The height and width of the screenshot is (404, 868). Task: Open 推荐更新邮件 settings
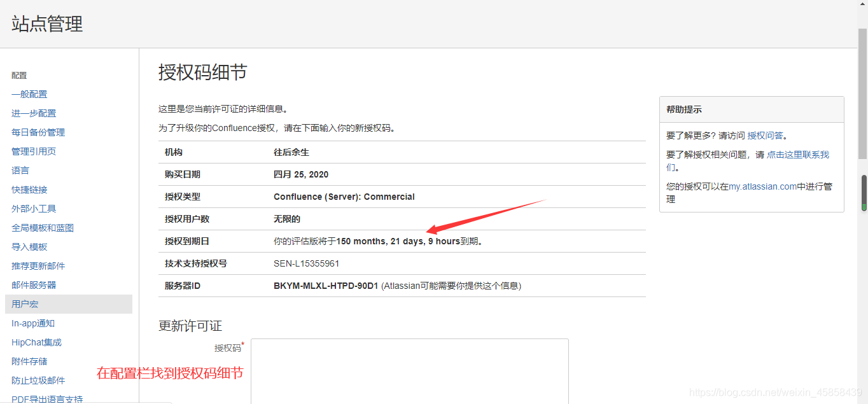pos(38,266)
